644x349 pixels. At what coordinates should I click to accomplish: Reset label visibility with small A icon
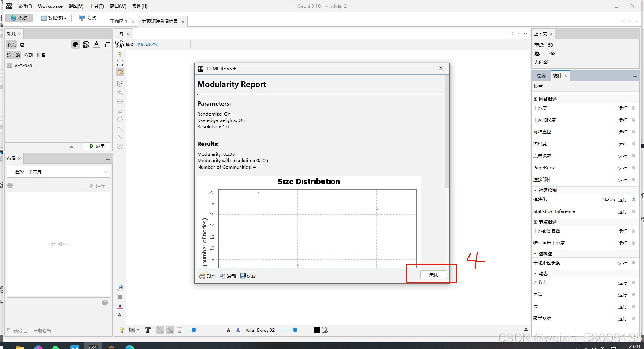[x=120, y=314]
